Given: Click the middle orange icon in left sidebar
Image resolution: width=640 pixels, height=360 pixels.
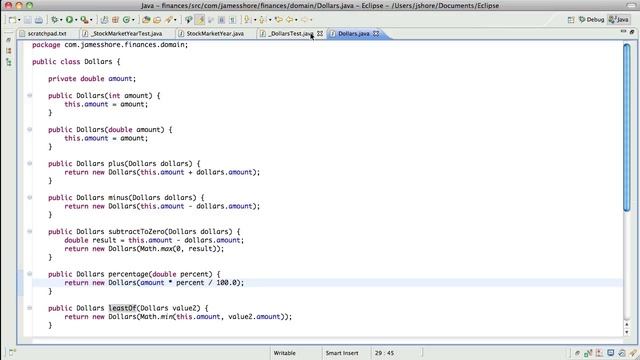Looking at the screenshot, I should [x=9, y=51].
